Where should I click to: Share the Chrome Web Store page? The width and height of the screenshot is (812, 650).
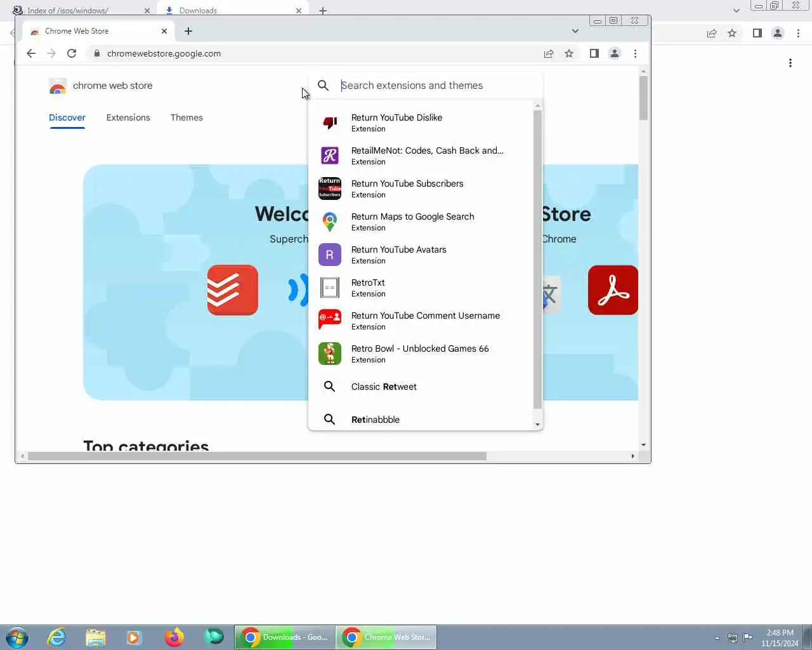549,53
